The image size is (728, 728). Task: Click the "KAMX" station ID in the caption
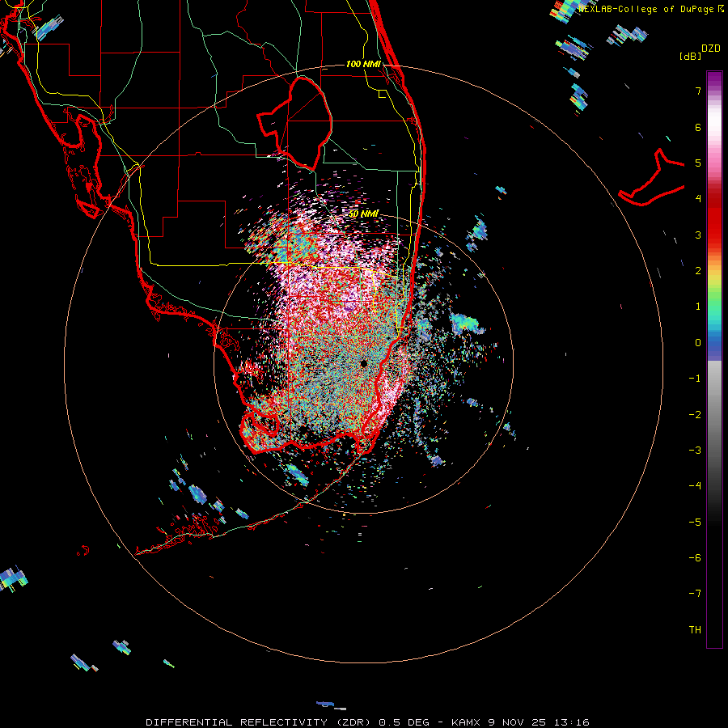466,722
